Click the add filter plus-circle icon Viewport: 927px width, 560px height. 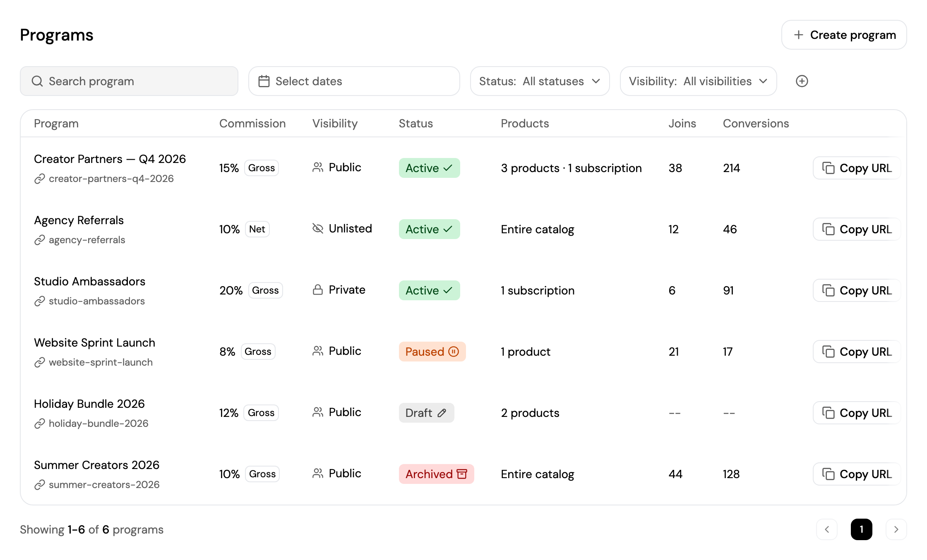point(802,81)
